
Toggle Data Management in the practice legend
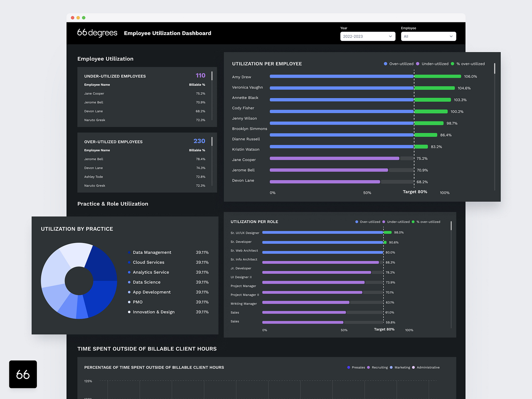pyautogui.click(x=152, y=252)
